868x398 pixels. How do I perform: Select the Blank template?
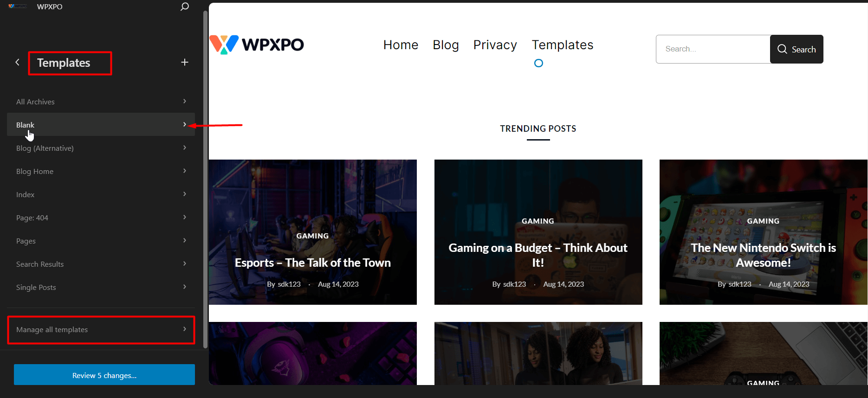101,125
